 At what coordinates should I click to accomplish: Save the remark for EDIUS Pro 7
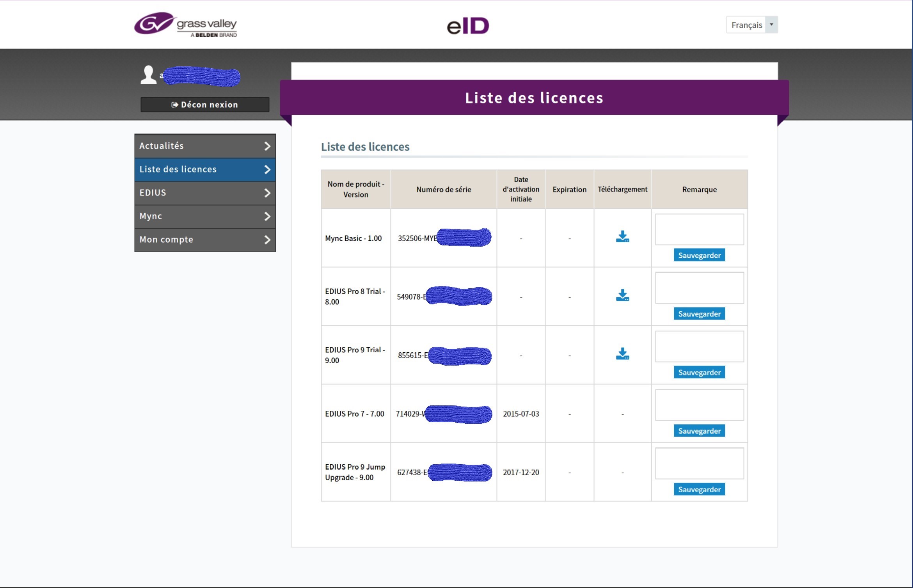[699, 431]
